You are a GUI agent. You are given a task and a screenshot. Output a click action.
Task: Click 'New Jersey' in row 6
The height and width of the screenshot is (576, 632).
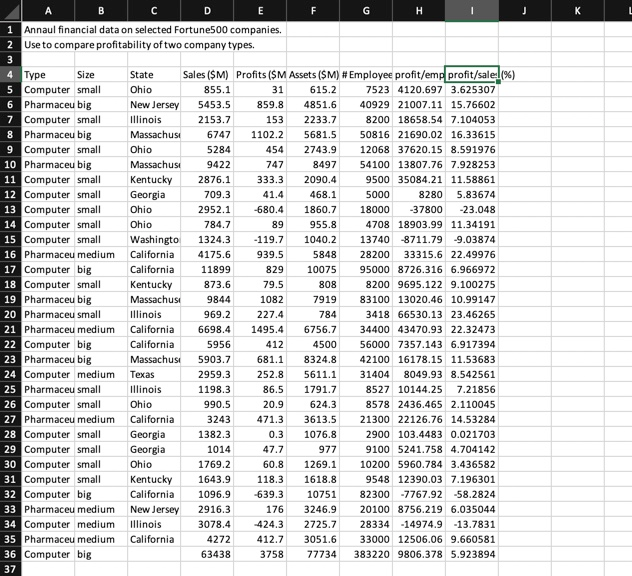tap(154, 105)
